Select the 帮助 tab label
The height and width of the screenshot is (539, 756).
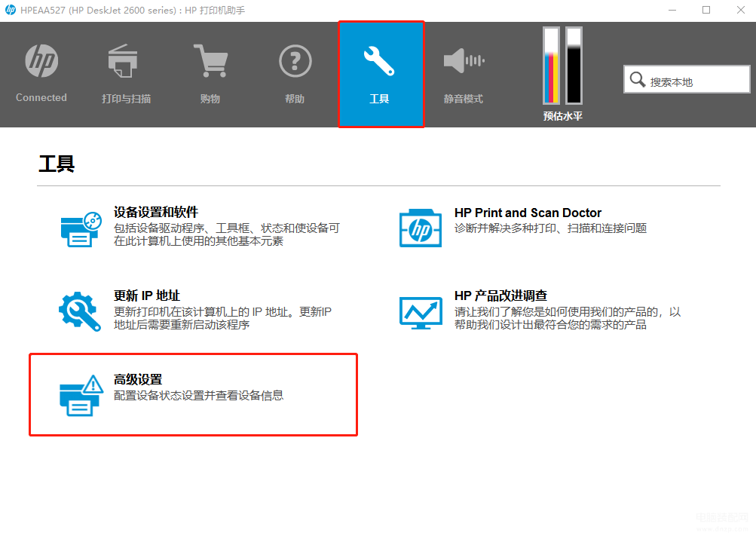coord(295,99)
